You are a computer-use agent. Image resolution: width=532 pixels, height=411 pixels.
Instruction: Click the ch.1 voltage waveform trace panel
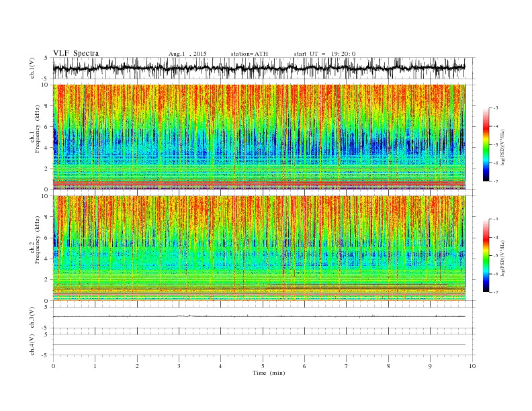tap(264, 68)
